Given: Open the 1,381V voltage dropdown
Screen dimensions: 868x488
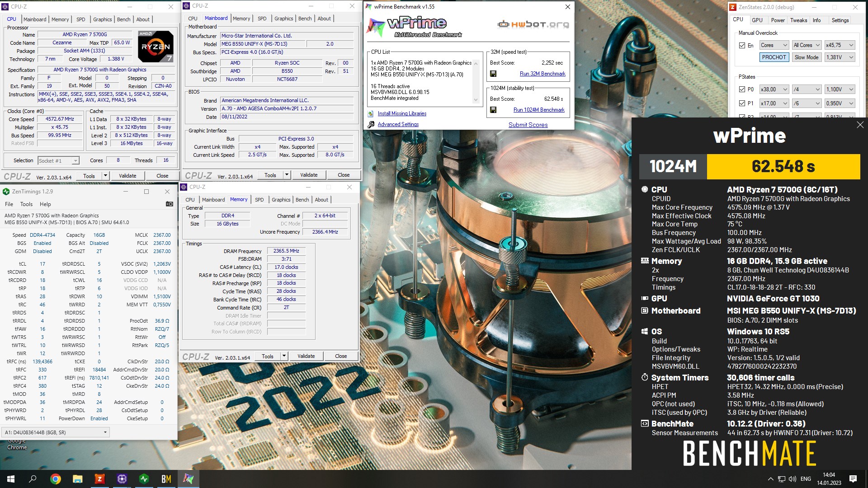Looking at the screenshot, I should [840, 57].
